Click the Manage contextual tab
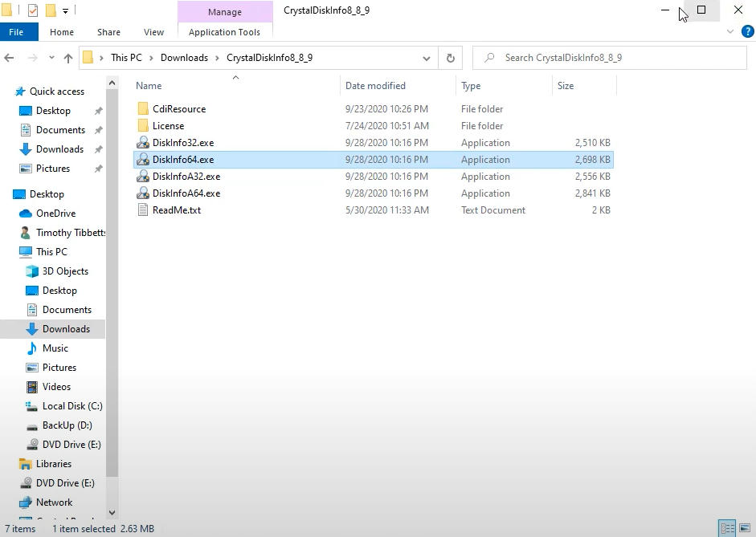Viewport: 756px width, 537px height. [225, 12]
